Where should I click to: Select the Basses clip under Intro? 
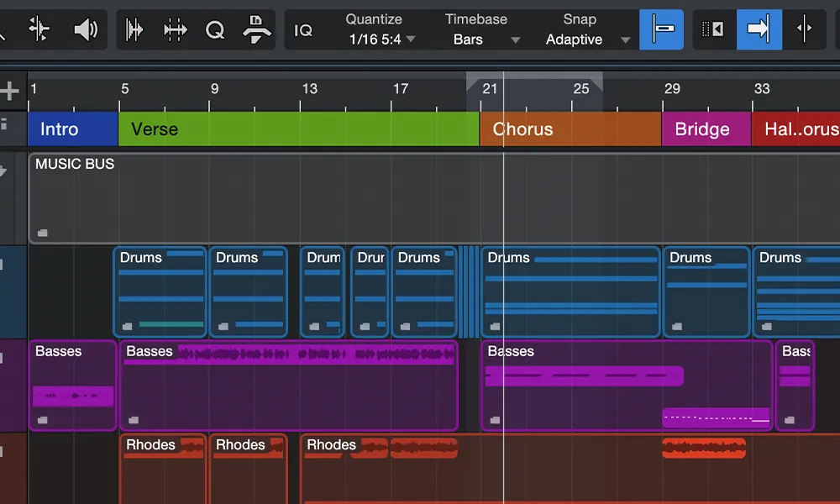73,385
